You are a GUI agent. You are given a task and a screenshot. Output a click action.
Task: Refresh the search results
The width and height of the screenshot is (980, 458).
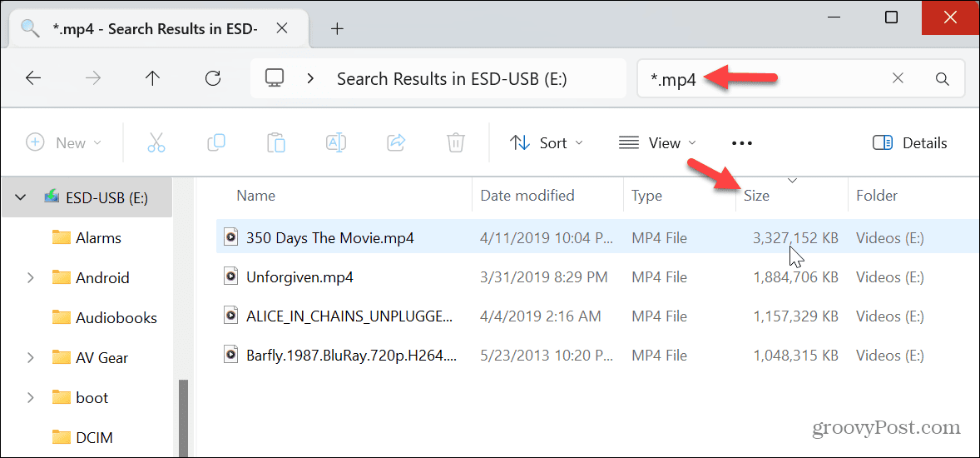[213, 79]
